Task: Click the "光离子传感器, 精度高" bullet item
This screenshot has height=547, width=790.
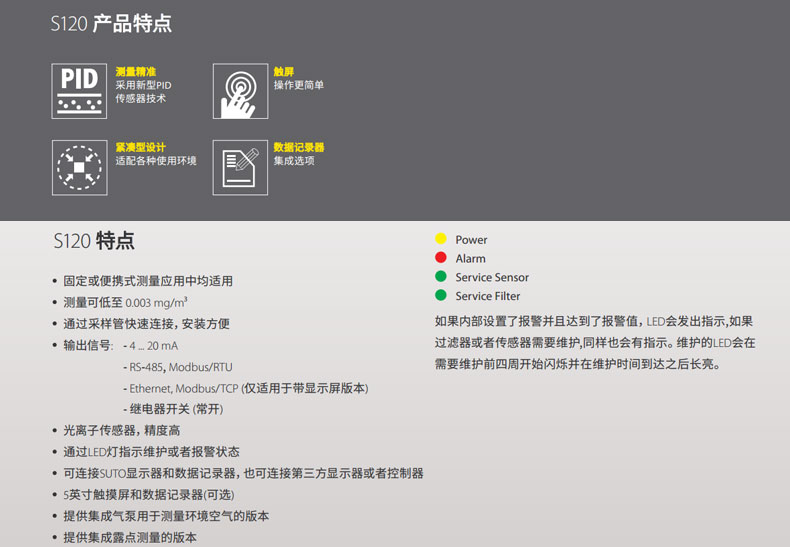Action: click(x=121, y=430)
